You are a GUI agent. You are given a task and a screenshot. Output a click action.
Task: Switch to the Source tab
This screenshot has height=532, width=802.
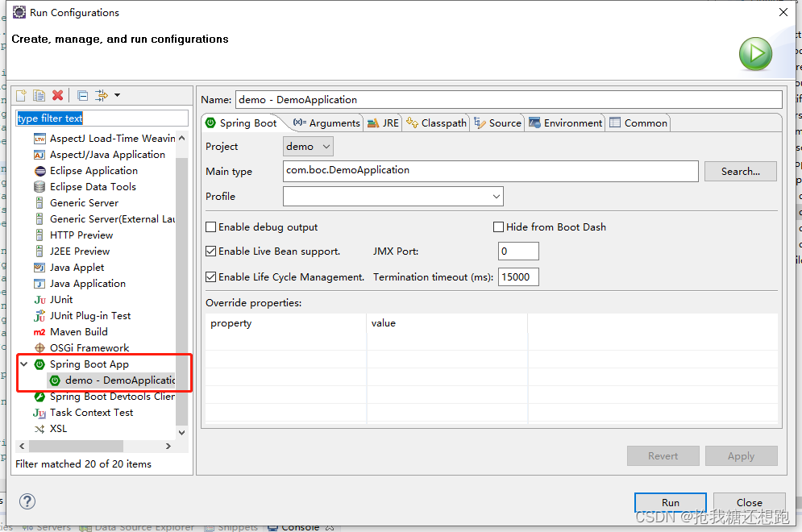[x=497, y=123]
